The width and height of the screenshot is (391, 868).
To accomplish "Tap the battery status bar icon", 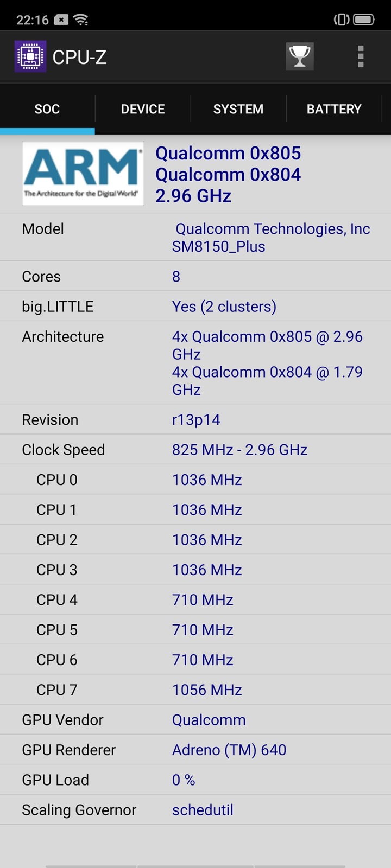I will [363, 20].
